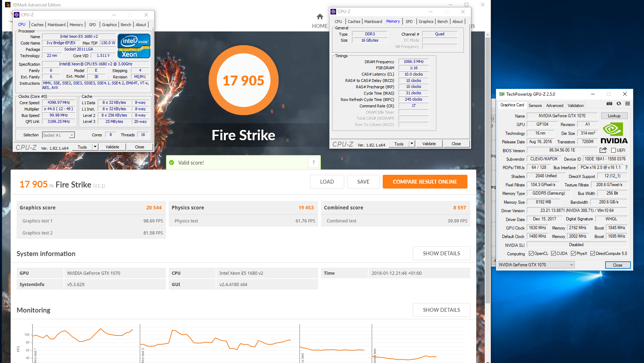Image resolution: width=644 pixels, height=363 pixels.
Task: Open Graphics tab in right CPU-Z window
Action: 426,22
